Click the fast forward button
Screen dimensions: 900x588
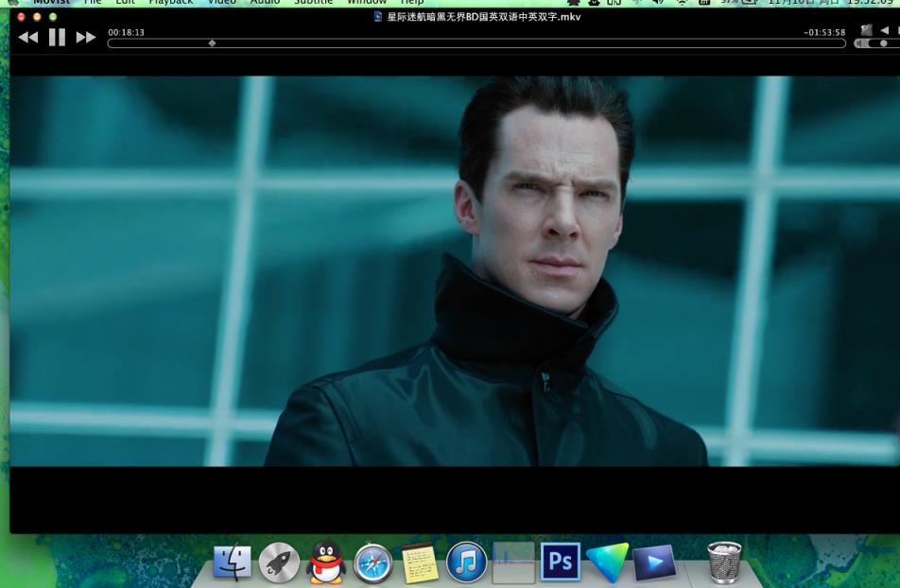coord(86,37)
